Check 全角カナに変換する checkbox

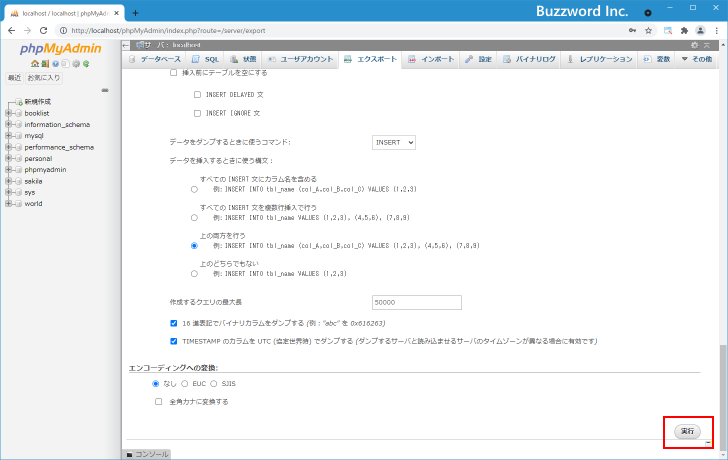tap(159, 402)
